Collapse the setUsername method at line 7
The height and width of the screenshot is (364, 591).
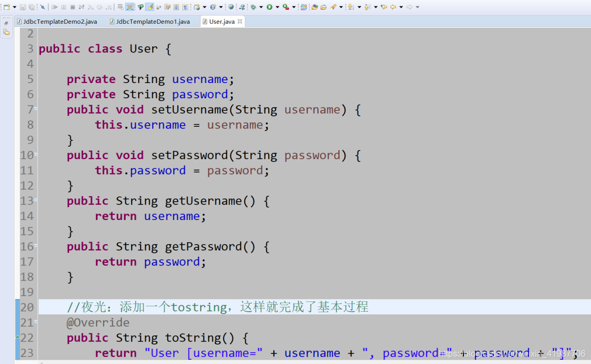click(36, 109)
